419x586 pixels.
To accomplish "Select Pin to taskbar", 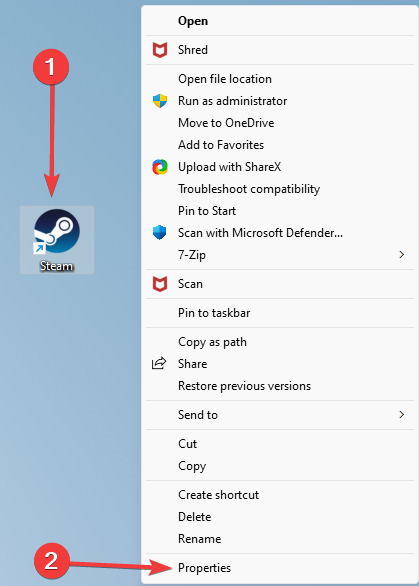I will pos(280,313).
